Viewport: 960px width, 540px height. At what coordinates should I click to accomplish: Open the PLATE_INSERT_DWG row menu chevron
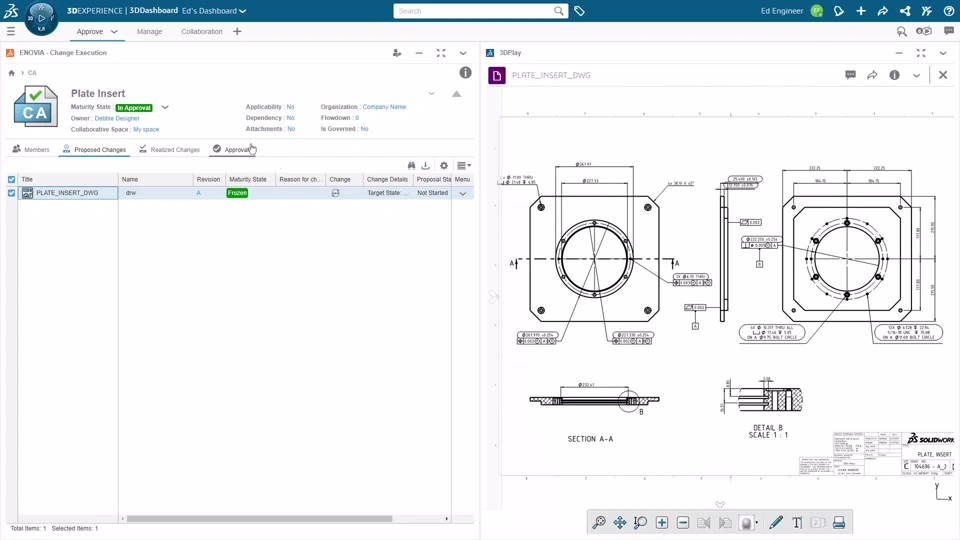click(463, 193)
